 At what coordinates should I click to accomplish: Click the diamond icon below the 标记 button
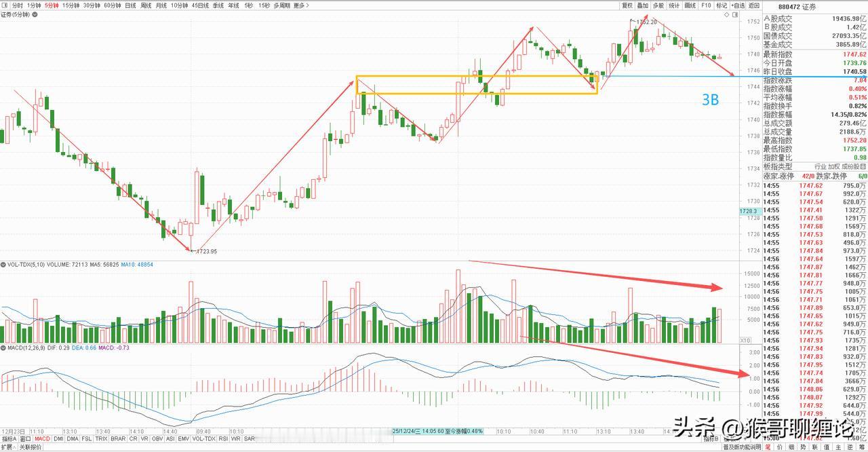click(726, 14)
